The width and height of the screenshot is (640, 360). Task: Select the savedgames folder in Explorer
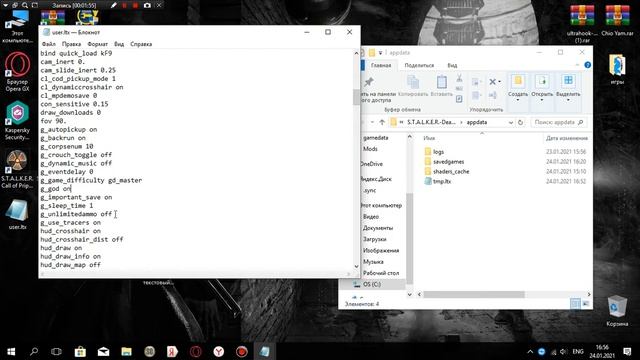click(448, 162)
